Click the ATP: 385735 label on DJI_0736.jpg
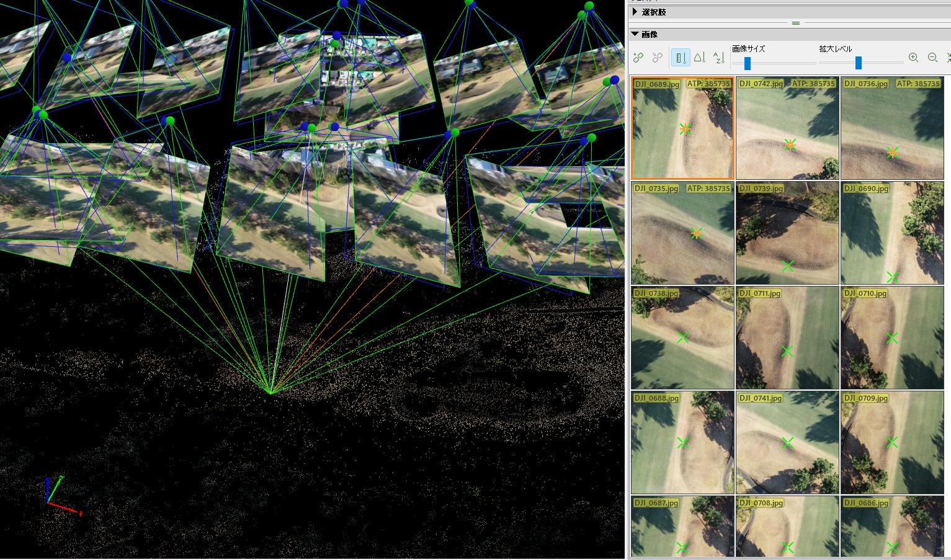The image size is (951, 560). [918, 84]
